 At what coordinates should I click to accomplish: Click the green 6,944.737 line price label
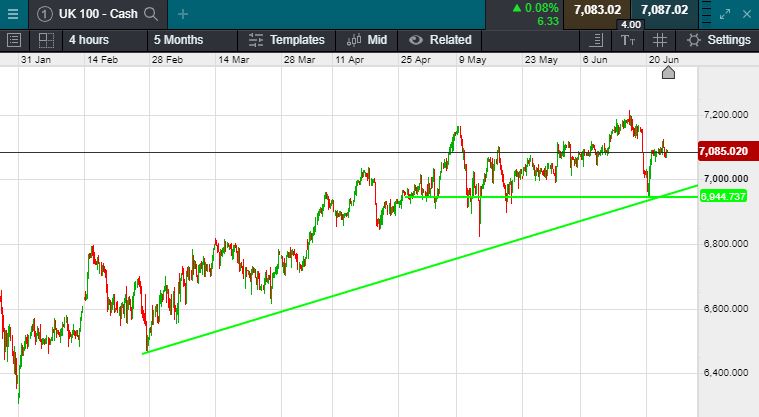[724, 197]
